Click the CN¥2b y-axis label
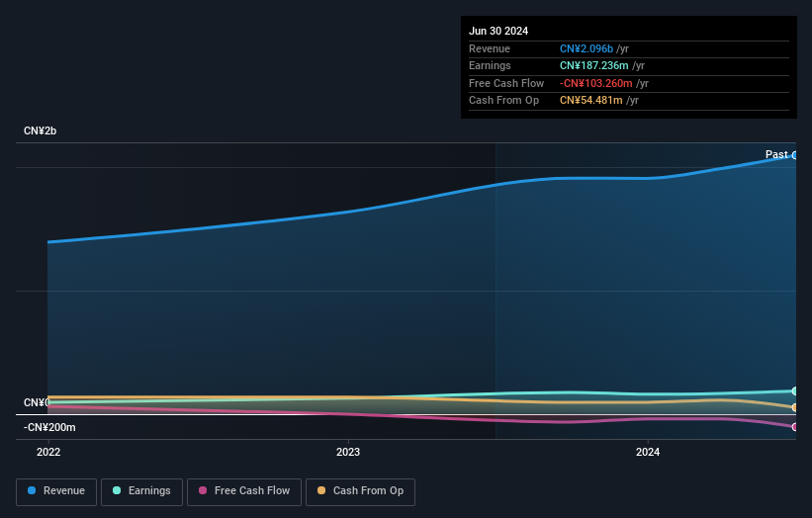Image resolution: width=812 pixels, height=518 pixels. coord(40,130)
